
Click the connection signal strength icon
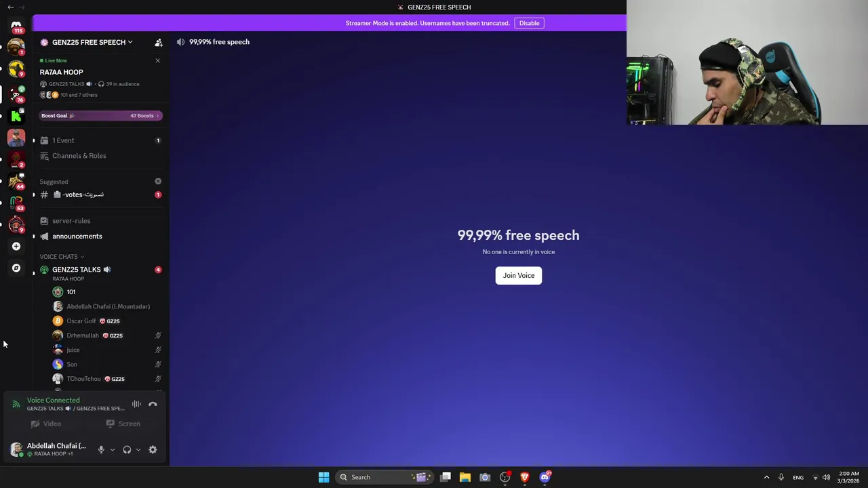16,404
